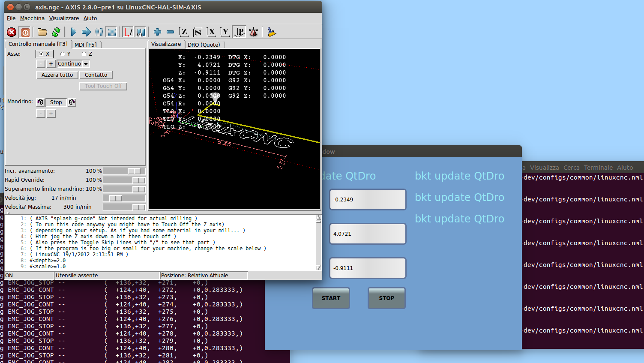Open the Terminale menu in terminal window
The image size is (644, 363).
pyautogui.click(x=598, y=168)
